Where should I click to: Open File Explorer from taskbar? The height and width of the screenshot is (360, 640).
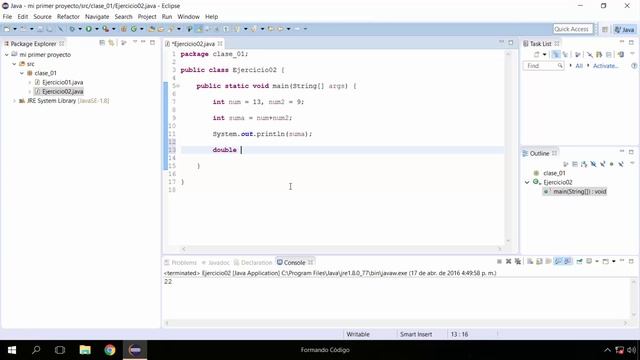[85, 350]
